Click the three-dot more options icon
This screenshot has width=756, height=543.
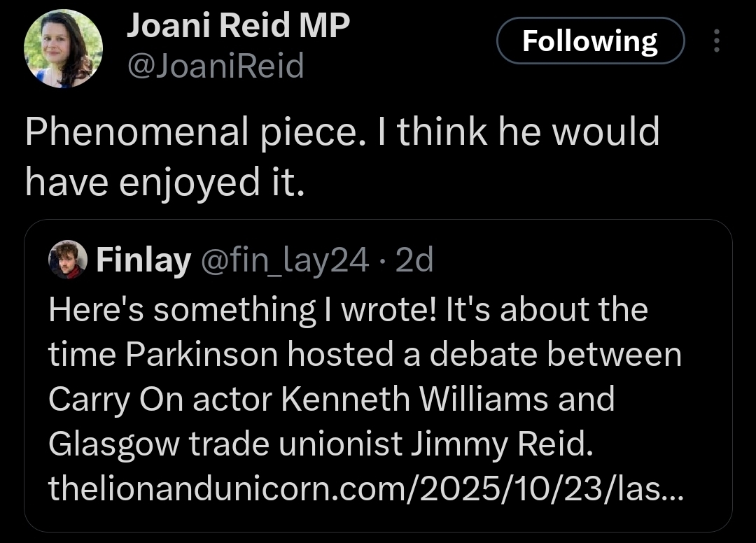[x=715, y=41]
